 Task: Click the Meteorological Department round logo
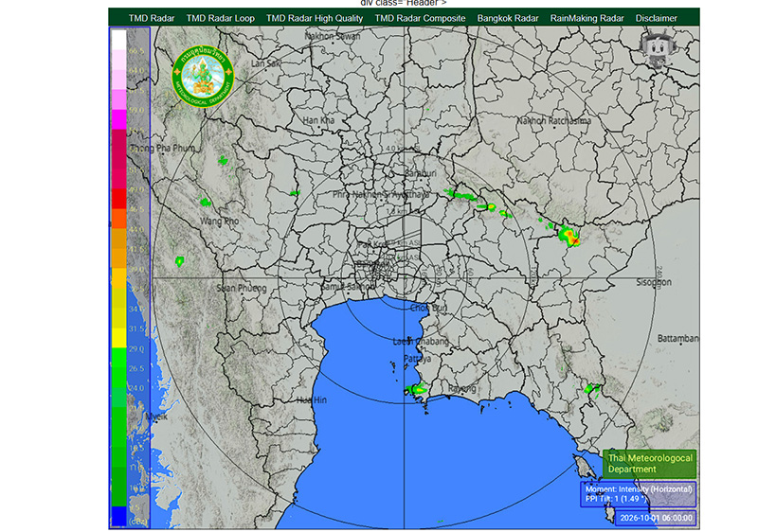click(203, 76)
